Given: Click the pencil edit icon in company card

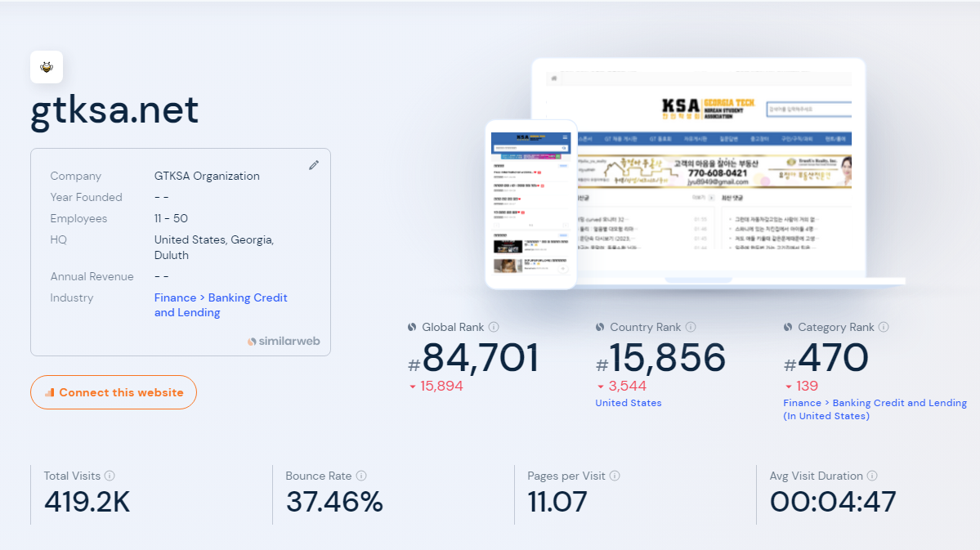Looking at the screenshot, I should 314,165.
